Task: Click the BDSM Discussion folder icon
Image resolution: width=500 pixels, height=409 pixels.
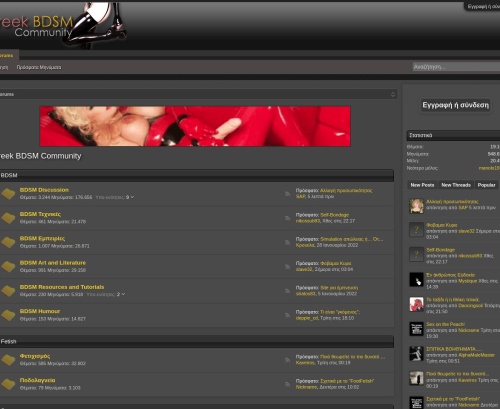Action: tap(8, 194)
